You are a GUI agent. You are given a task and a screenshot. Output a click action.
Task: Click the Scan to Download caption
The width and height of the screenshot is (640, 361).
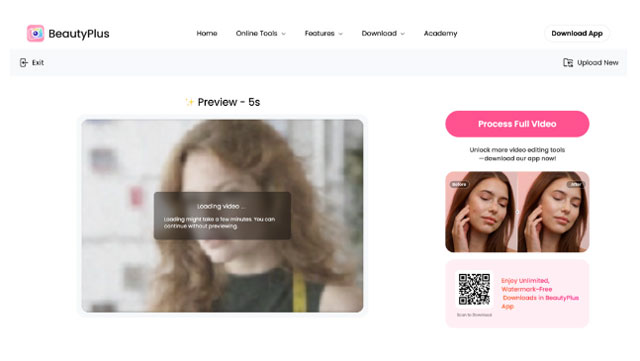point(474,315)
